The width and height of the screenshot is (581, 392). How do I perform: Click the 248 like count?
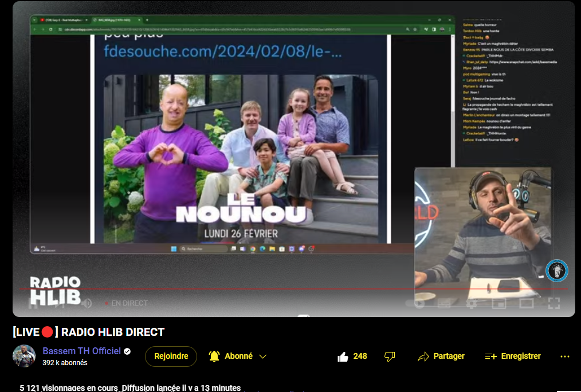pos(360,356)
